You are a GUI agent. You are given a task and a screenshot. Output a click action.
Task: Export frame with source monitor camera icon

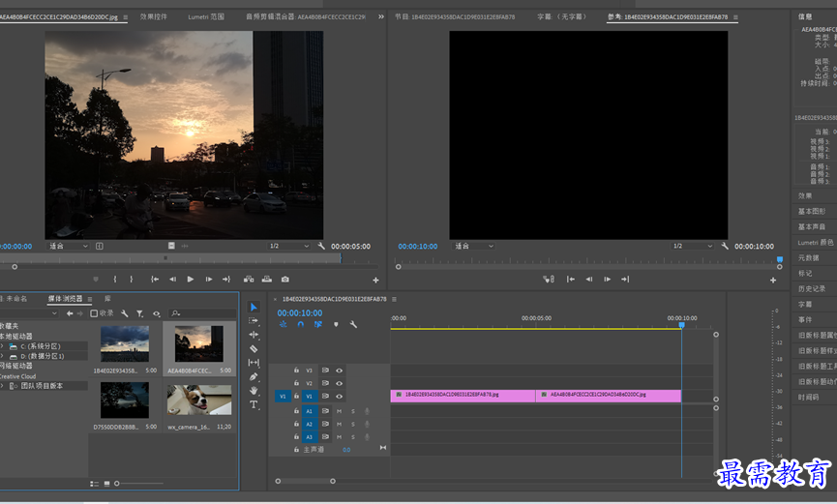285,280
